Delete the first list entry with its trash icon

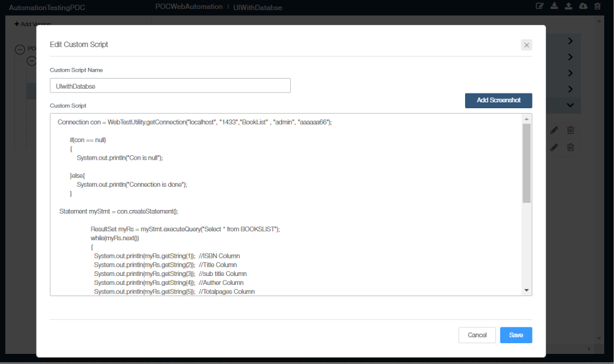[570, 130]
